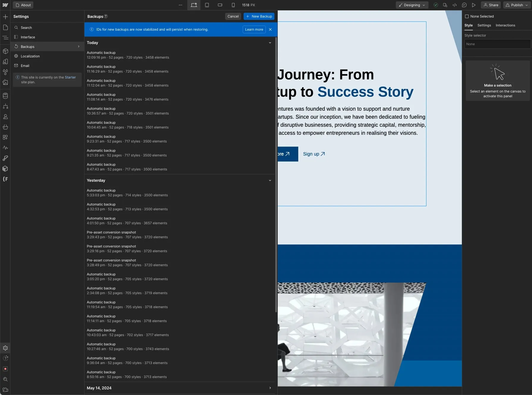The image size is (532, 395).
Task: Select Localization in Settings menu
Action: pos(47,56)
